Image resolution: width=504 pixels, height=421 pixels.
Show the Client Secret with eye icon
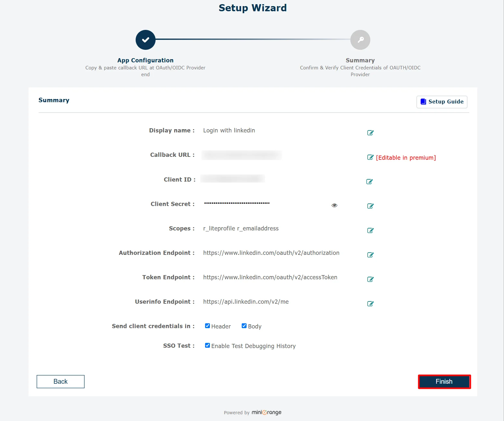(x=334, y=205)
